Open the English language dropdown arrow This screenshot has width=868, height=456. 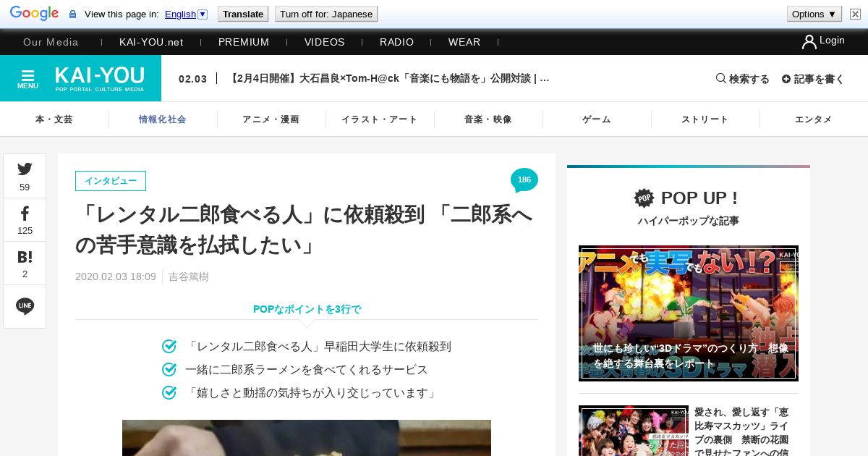click(x=203, y=14)
